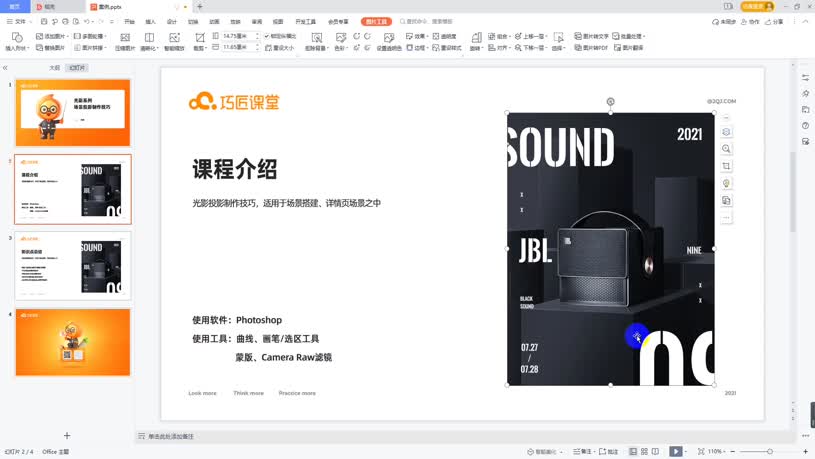
Task: Click the Picture to Text icon
Action: [x=577, y=36]
